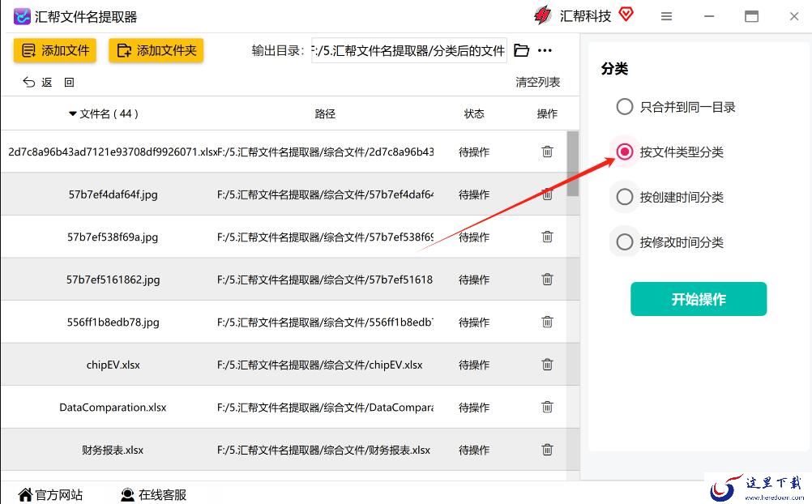Open the three-dot more options icon
Screen dimensions: 812x504
click(x=545, y=50)
